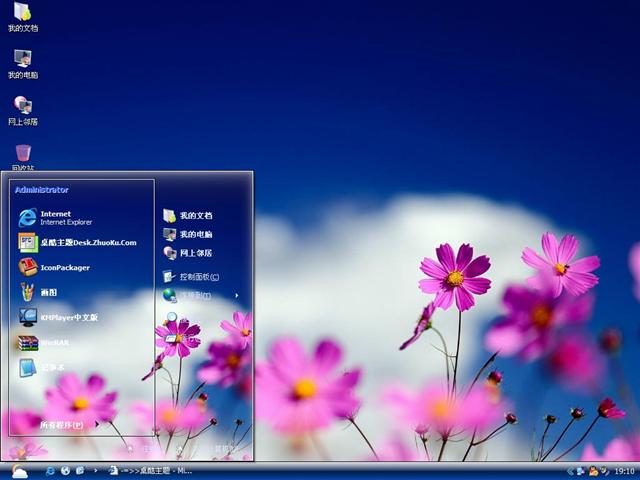Switch to 桌酷主题 taskbar window button
The height and width of the screenshot is (480, 640).
[x=150, y=471]
